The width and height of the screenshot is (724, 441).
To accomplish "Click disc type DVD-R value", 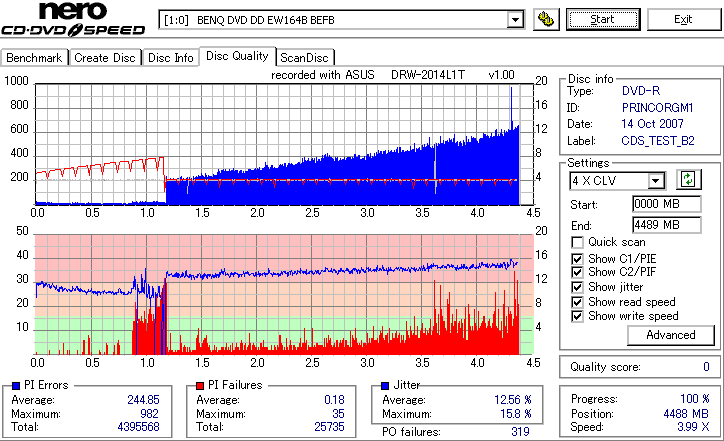I will [x=641, y=91].
